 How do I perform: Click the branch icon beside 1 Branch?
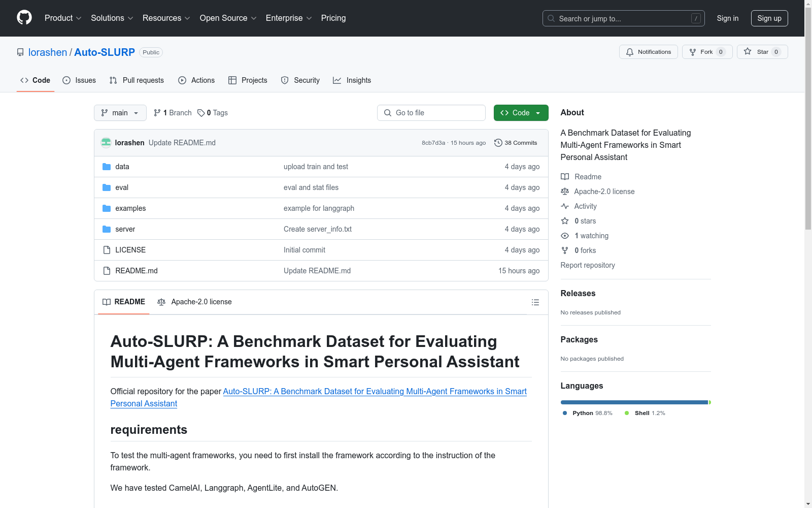coord(157,113)
